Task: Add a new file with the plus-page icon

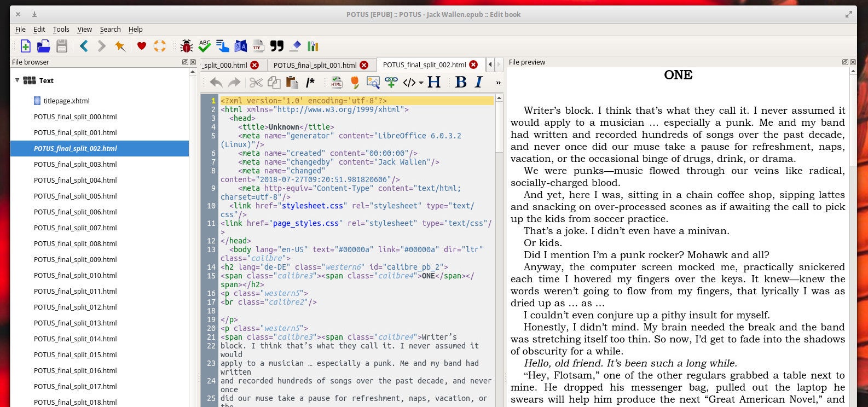Action: click(25, 46)
